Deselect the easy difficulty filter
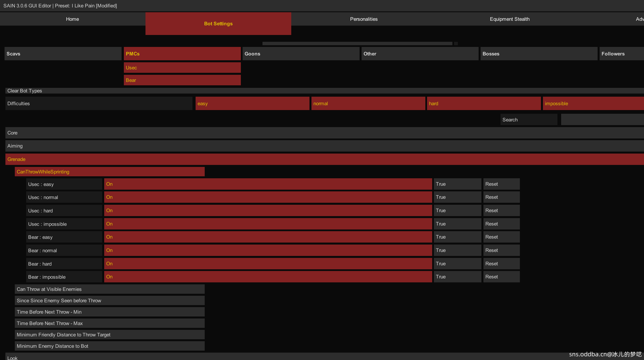This screenshot has width=644, height=360. coord(252,104)
